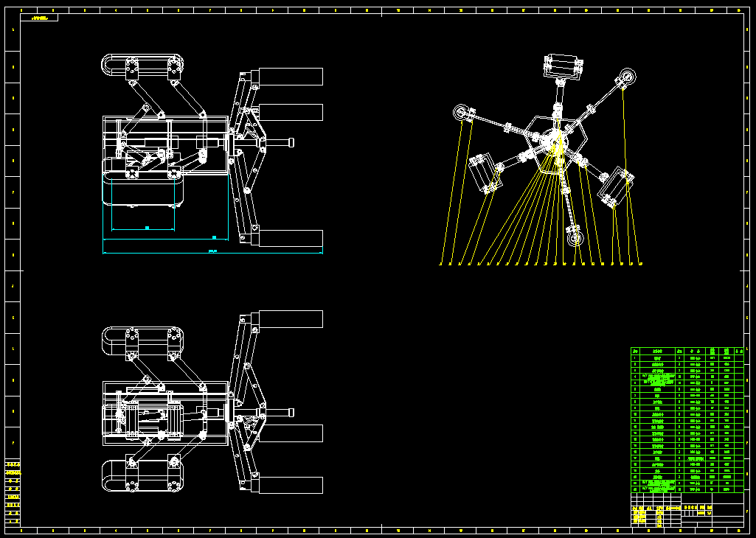
Task: Select the green parts list table header row
Action: click(x=687, y=351)
